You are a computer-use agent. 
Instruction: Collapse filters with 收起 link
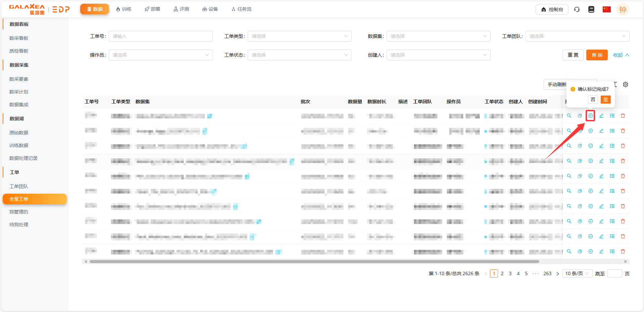click(621, 55)
